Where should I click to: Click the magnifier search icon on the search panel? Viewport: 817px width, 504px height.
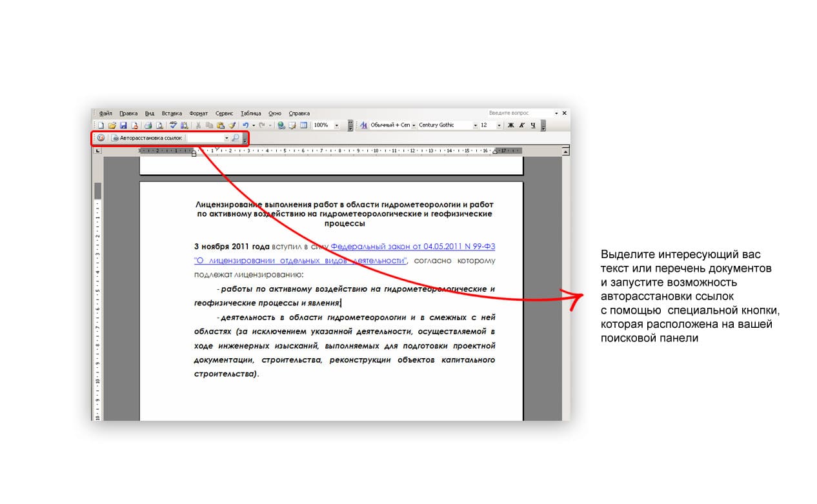coord(236,137)
